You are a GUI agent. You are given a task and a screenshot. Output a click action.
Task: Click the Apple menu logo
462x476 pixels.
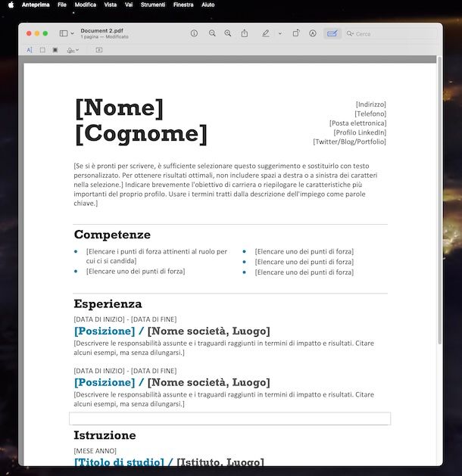point(11,5)
